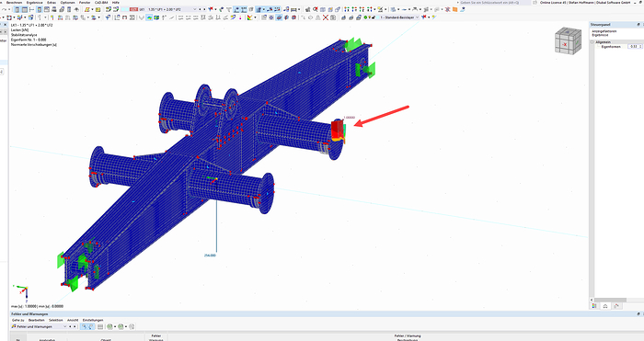Image resolution: width=644 pixels, height=341 pixels.
Task: Collapse the Allgemein group checkbox
Action: 592,42
